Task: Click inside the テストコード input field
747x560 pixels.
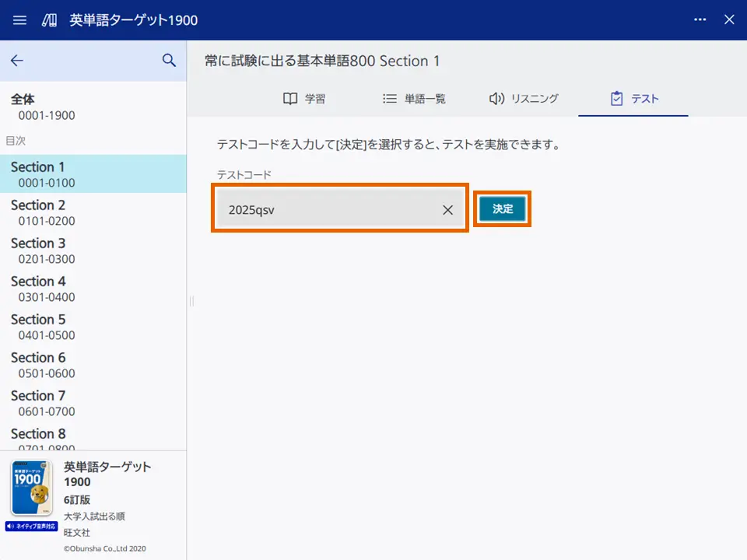Action: tap(327, 209)
